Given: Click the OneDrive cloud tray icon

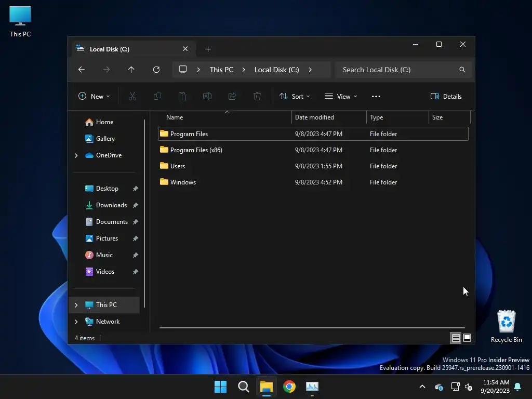Looking at the screenshot, I should [438, 387].
